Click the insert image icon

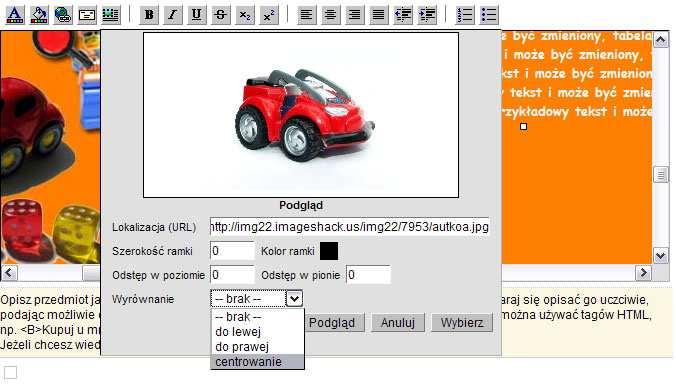111,15
